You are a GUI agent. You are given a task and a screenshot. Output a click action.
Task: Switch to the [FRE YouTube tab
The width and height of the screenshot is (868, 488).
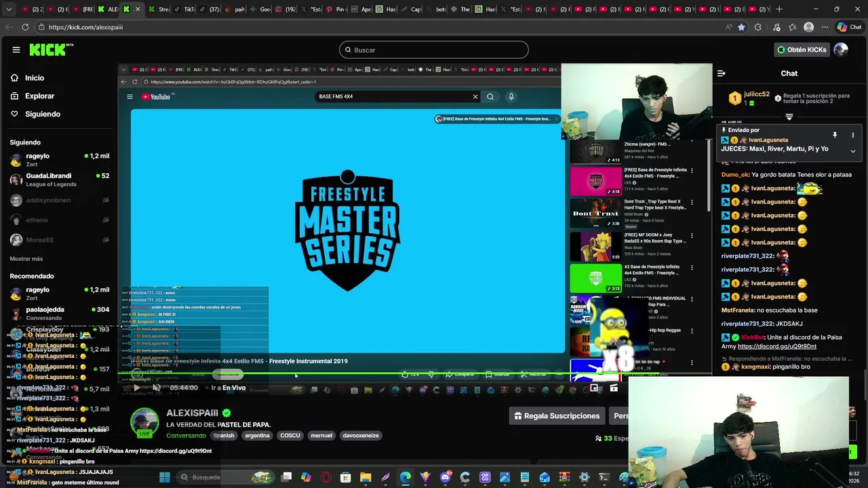[84, 9]
